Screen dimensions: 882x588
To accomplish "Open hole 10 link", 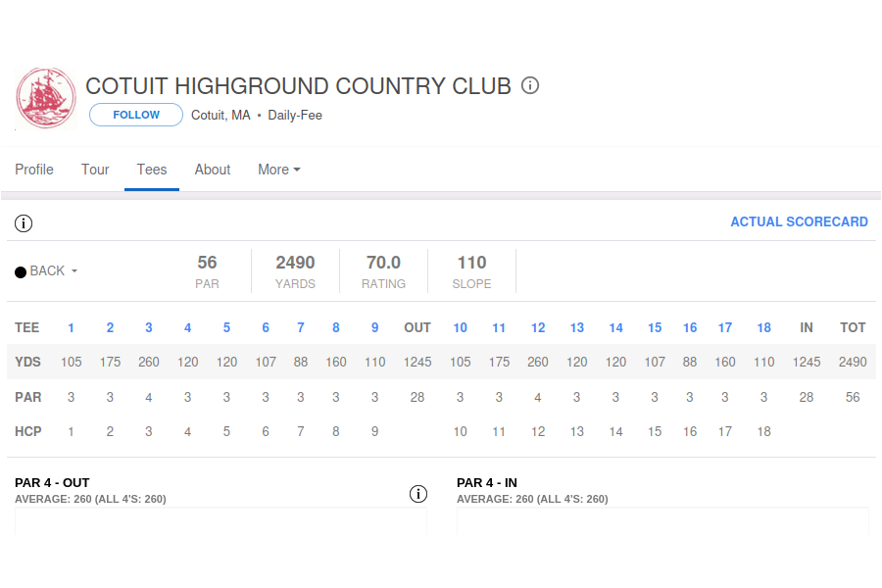I will pos(461,328).
